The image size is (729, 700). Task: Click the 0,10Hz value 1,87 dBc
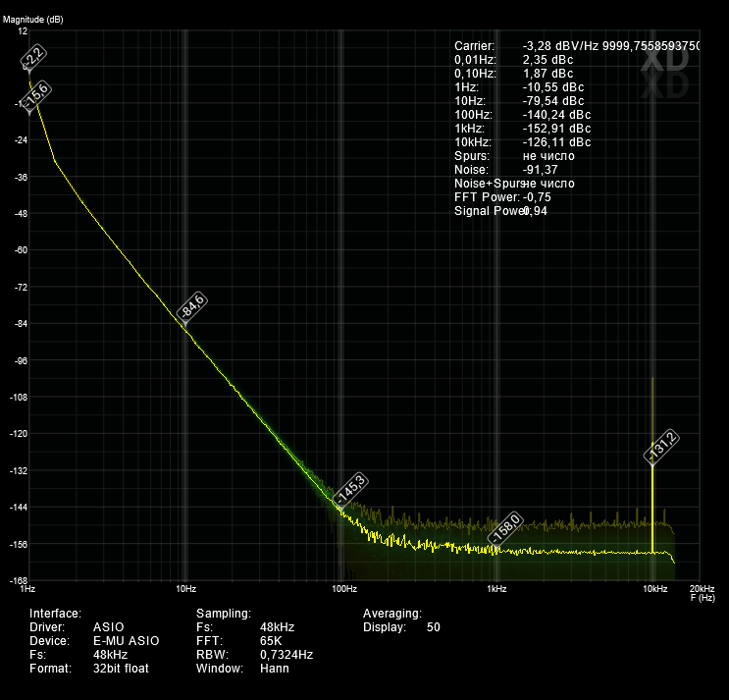[x=547, y=74]
